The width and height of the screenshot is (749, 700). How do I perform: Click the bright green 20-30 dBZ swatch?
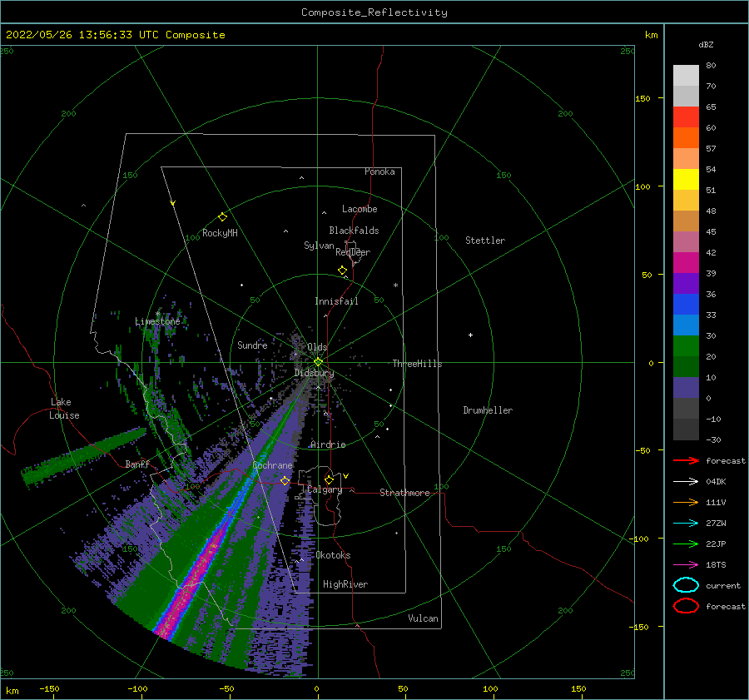point(686,346)
